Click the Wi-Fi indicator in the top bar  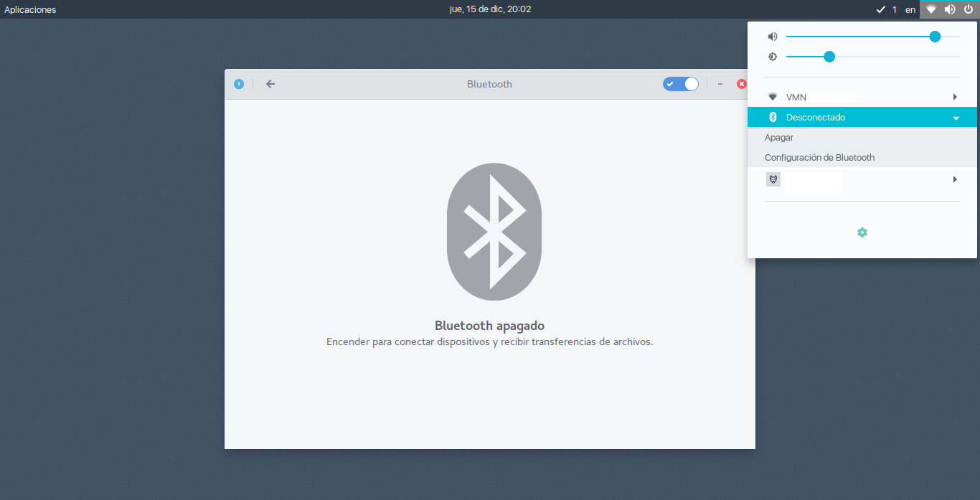click(930, 9)
